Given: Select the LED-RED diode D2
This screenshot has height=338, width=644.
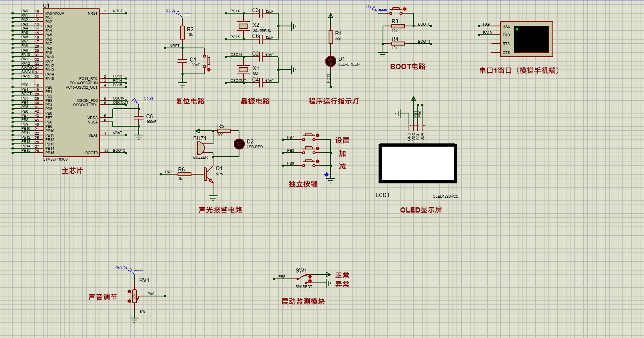Looking at the screenshot, I should point(239,144).
